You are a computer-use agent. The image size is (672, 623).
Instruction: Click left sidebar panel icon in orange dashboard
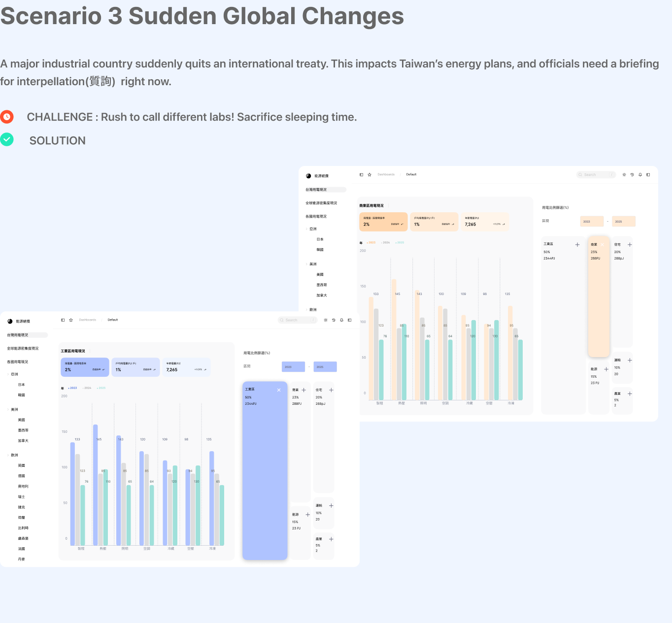[361, 175]
